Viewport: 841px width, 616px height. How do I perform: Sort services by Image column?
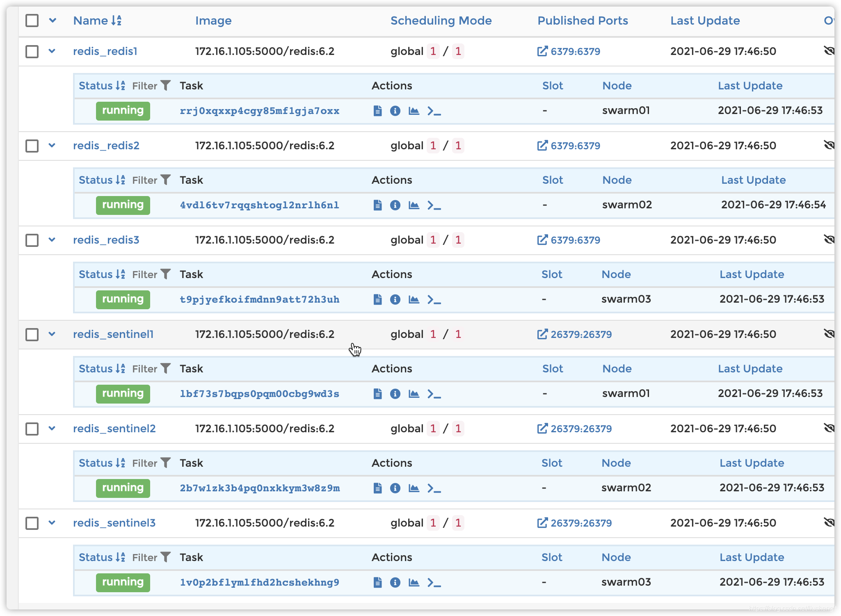(x=213, y=21)
